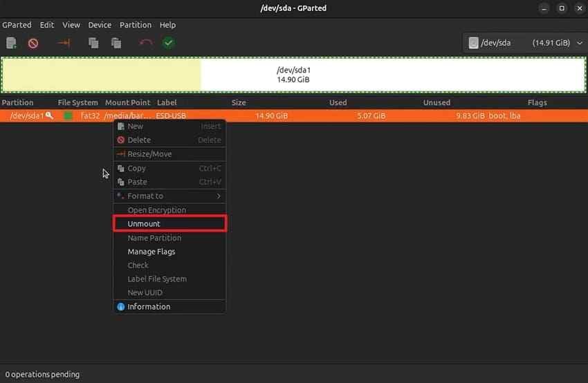Click the Format to icon in context menu

click(x=120, y=196)
